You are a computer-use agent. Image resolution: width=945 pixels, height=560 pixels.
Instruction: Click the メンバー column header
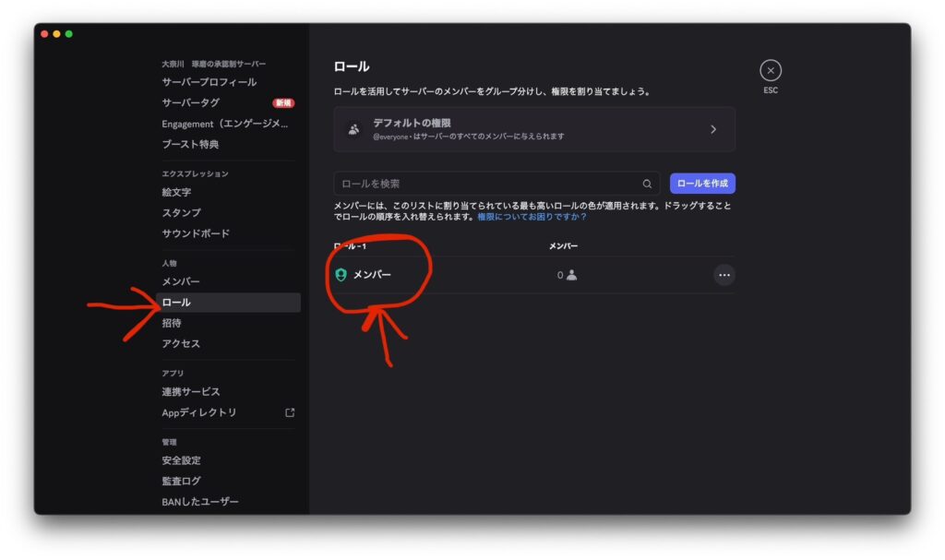[x=563, y=246]
